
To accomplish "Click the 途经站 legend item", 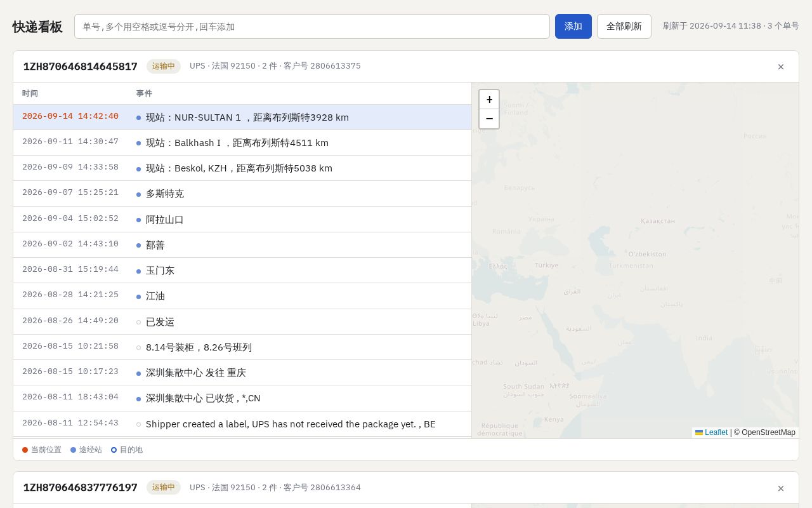I will 86,450.
